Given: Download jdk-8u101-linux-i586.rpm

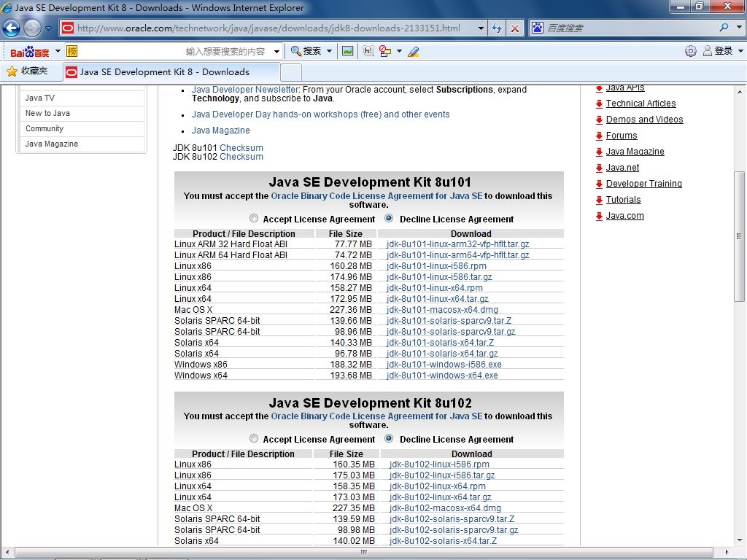Looking at the screenshot, I should pyautogui.click(x=436, y=265).
